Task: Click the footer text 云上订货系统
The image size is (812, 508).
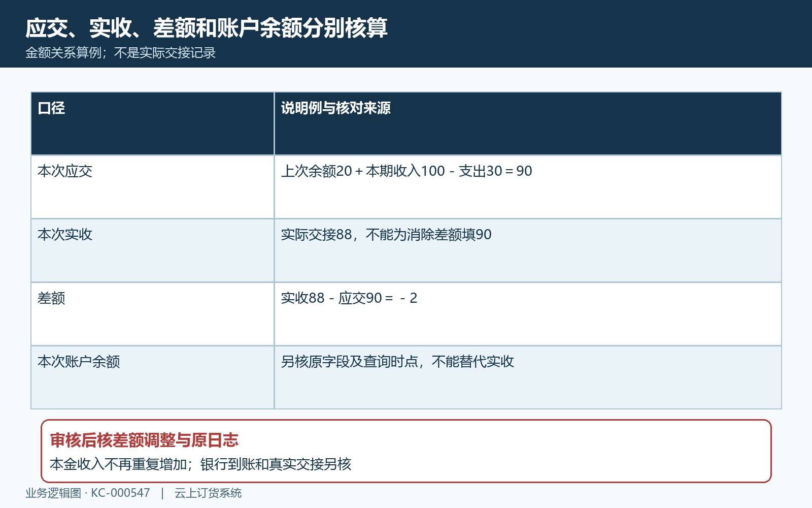Action: [x=208, y=493]
